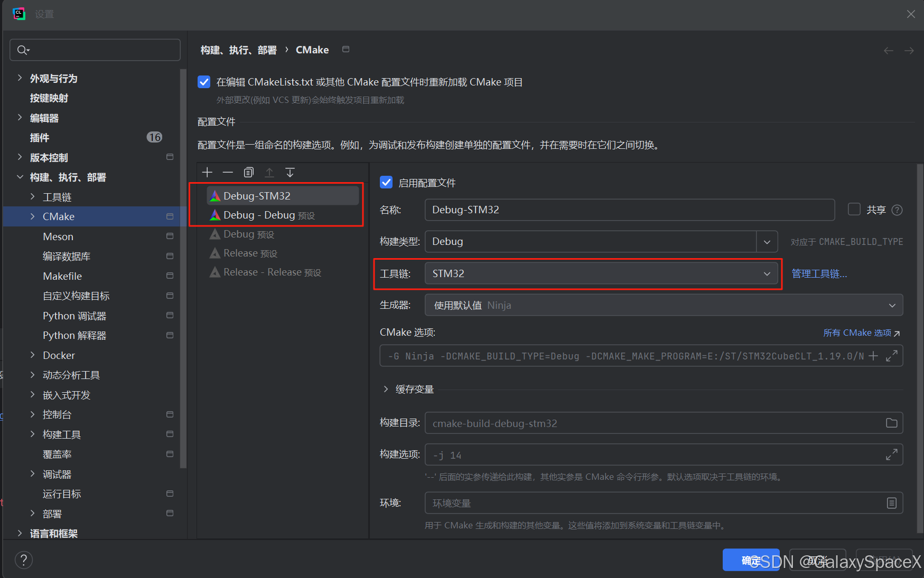The width and height of the screenshot is (924, 578).
Task: Open 所有 CMake 选项 link
Action: [861, 333]
